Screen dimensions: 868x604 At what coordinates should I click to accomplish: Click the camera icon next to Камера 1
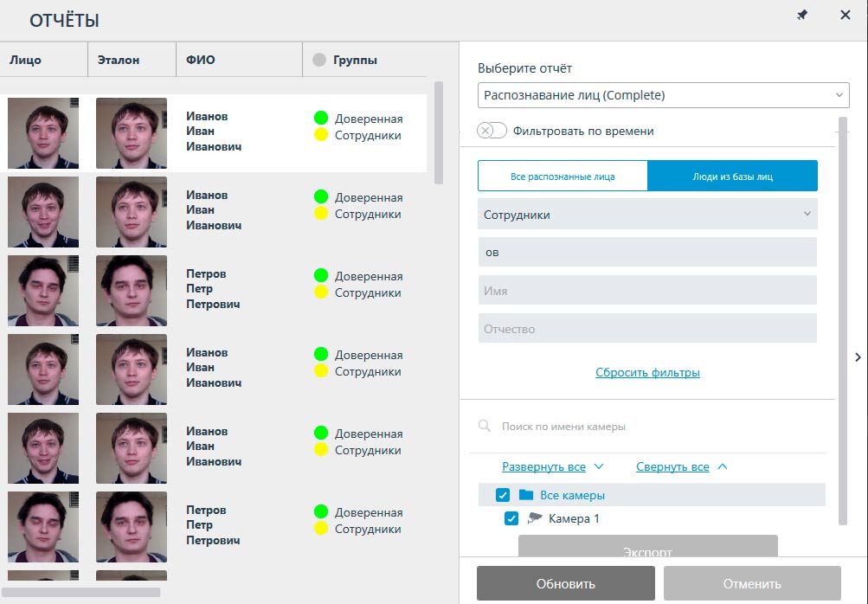pos(535,518)
